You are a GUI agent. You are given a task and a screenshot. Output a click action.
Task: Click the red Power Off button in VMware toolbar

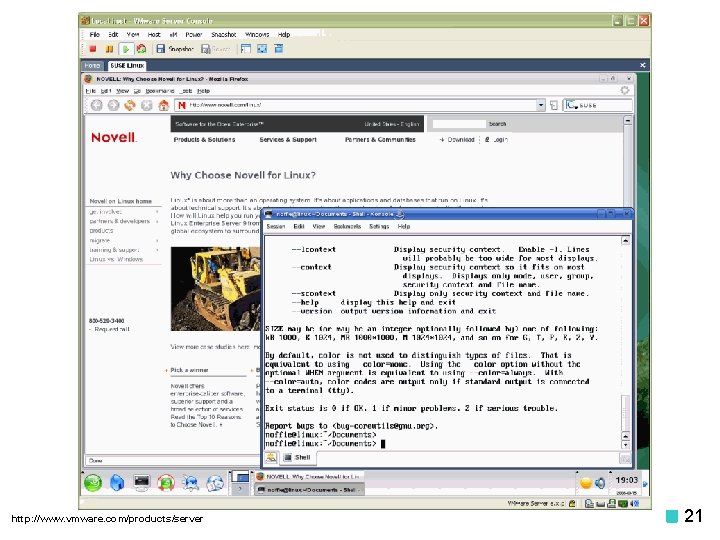click(x=93, y=49)
